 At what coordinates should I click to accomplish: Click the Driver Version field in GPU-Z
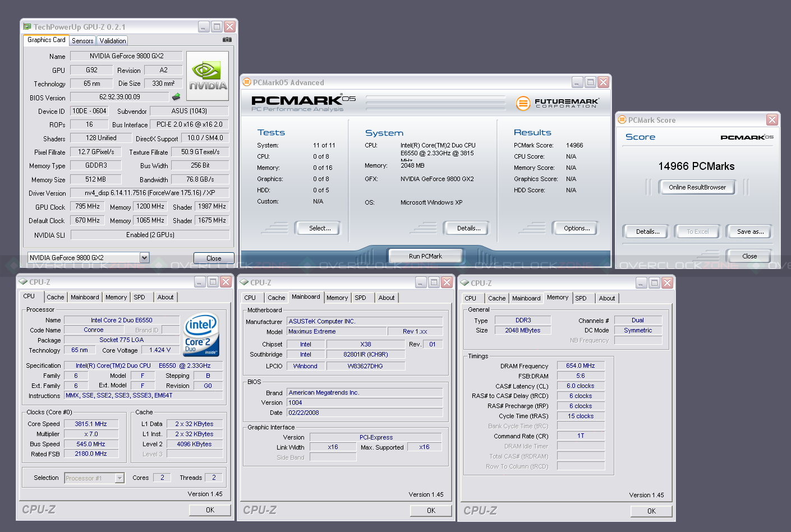coord(150,193)
